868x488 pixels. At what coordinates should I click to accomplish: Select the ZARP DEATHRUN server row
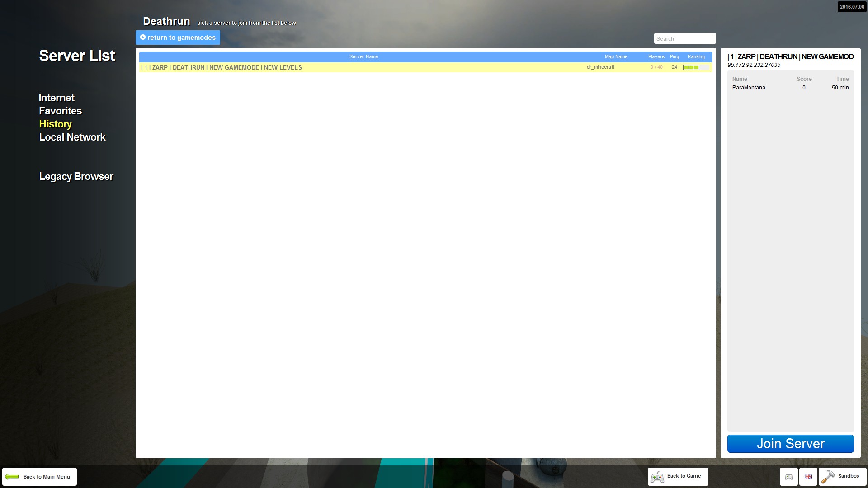[425, 67]
